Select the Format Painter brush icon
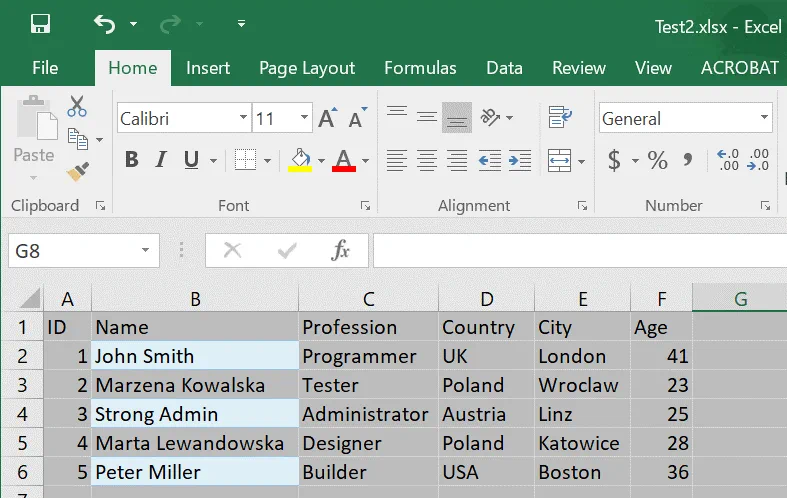Viewport: 787px width, 498px height. click(78, 171)
